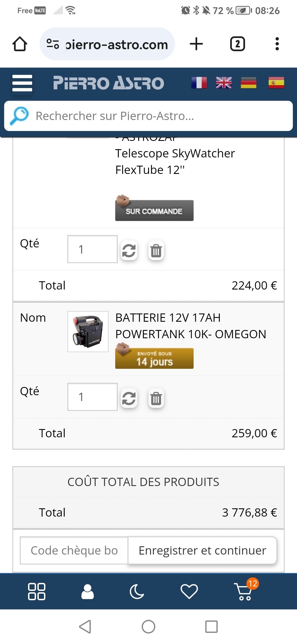
Task: Switch site language to French flag
Action: [x=199, y=83]
